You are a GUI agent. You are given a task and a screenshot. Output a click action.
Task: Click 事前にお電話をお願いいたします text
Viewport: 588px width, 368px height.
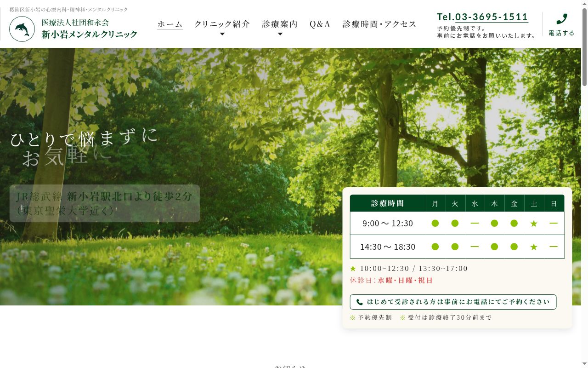click(x=486, y=35)
